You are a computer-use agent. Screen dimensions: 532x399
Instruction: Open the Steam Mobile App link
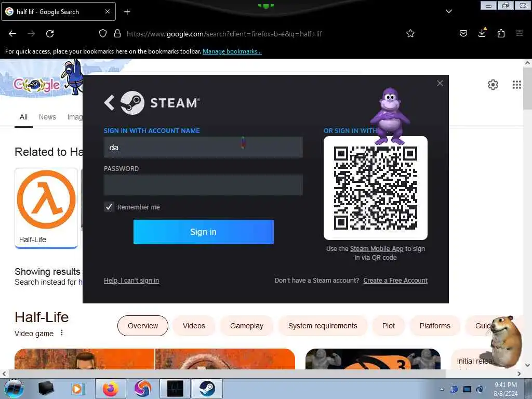[x=377, y=249]
